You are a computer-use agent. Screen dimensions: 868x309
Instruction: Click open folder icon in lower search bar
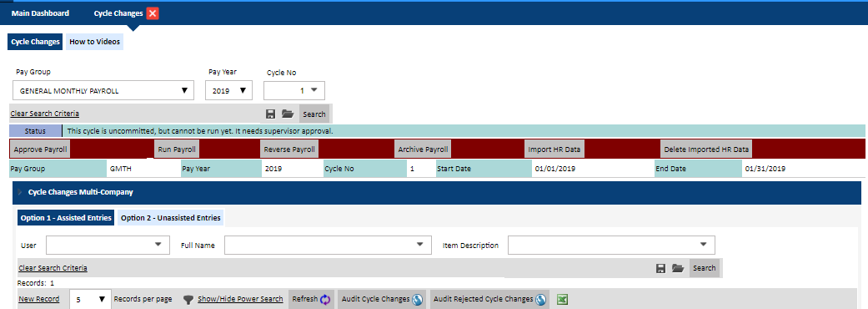(678, 268)
